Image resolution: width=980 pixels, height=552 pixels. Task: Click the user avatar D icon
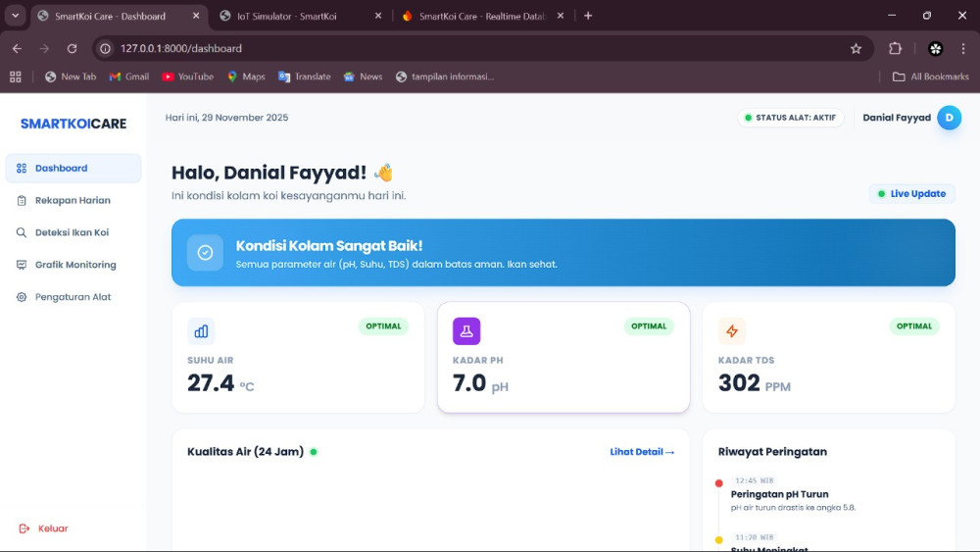tap(949, 118)
